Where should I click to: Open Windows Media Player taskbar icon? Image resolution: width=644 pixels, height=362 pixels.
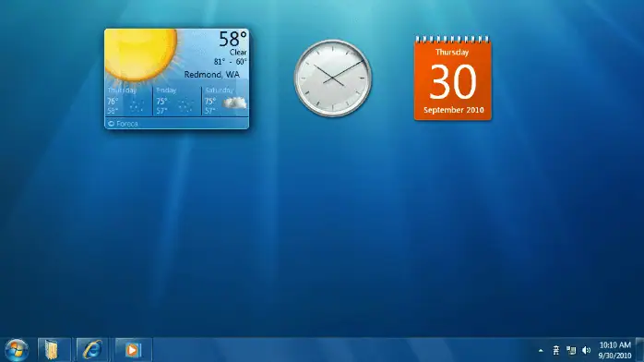[x=133, y=350]
